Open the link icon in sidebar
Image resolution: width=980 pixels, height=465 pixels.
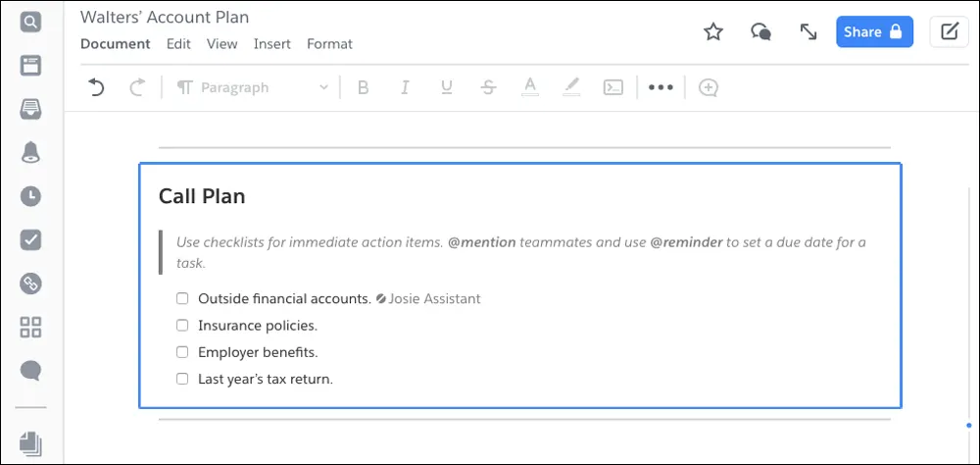tap(30, 284)
